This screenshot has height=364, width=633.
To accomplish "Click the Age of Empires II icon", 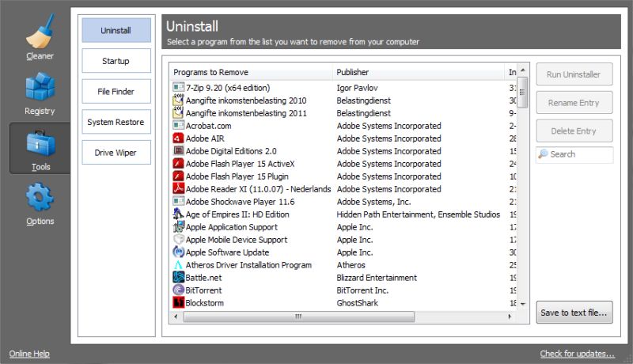I will click(179, 214).
